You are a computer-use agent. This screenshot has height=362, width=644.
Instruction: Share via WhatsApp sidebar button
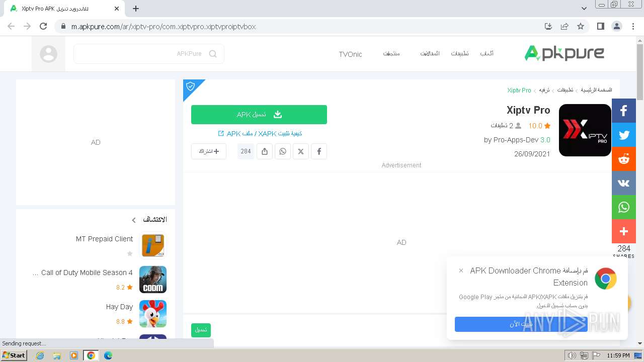(624, 207)
